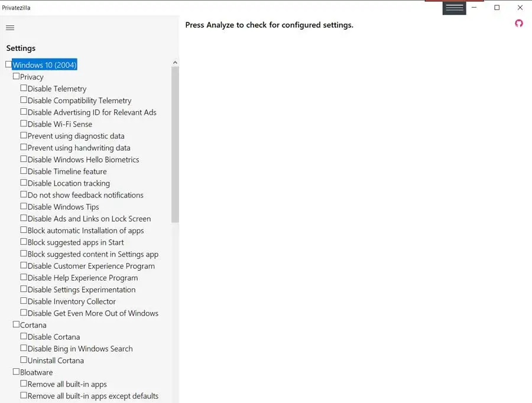This screenshot has width=532, height=403.
Task: Maximize the Privatezilla window
Action: pyautogui.click(x=497, y=8)
